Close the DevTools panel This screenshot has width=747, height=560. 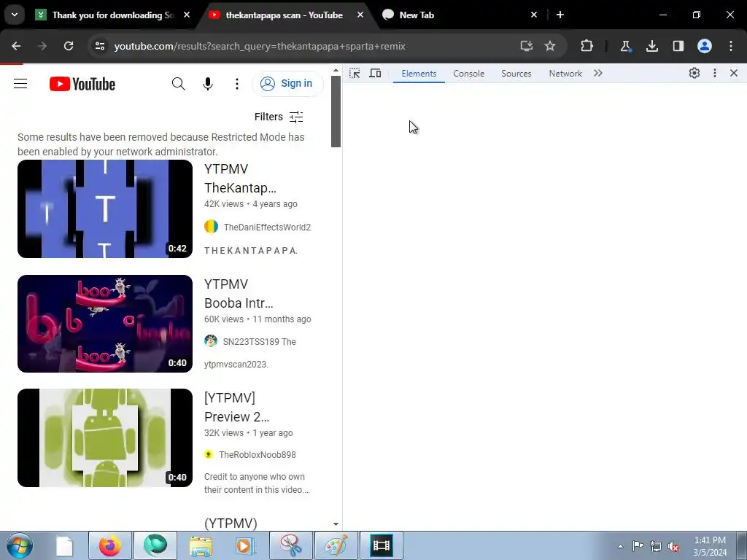coord(734,74)
